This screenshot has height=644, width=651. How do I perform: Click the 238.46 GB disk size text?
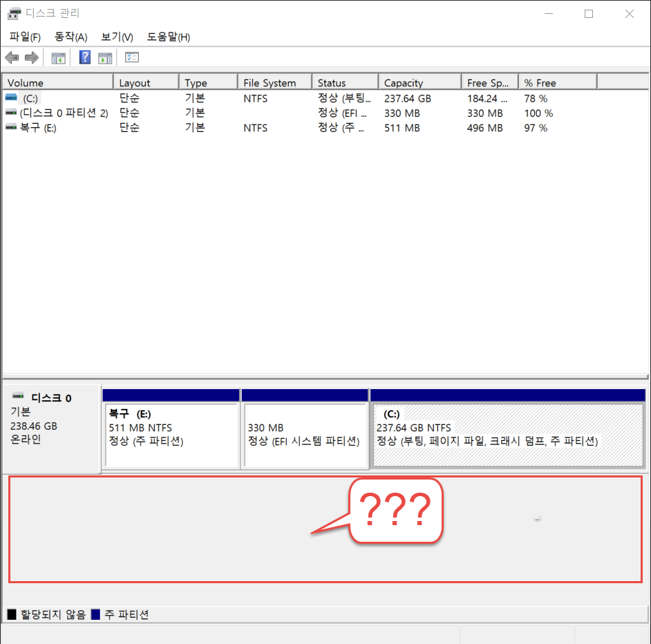pos(34,426)
